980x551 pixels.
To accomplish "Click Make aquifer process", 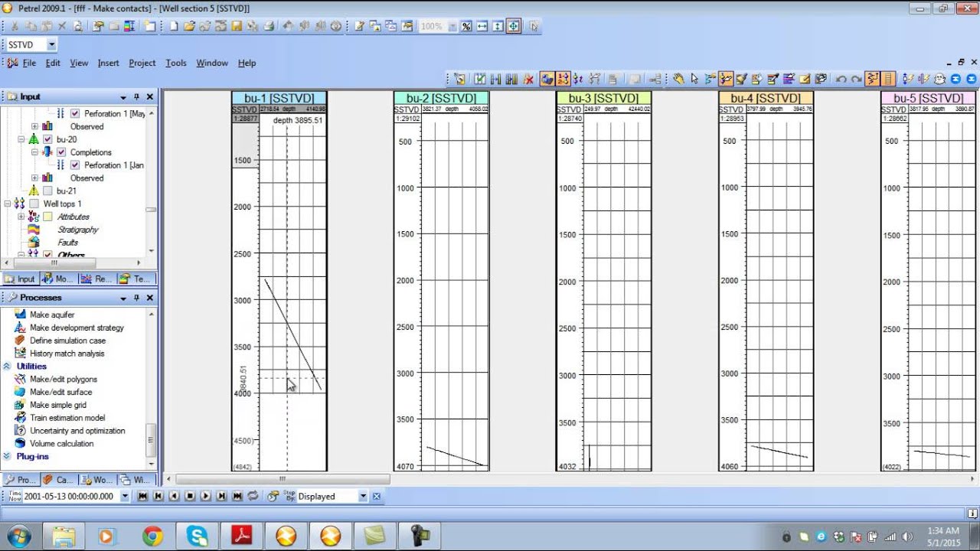I will tap(52, 315).
